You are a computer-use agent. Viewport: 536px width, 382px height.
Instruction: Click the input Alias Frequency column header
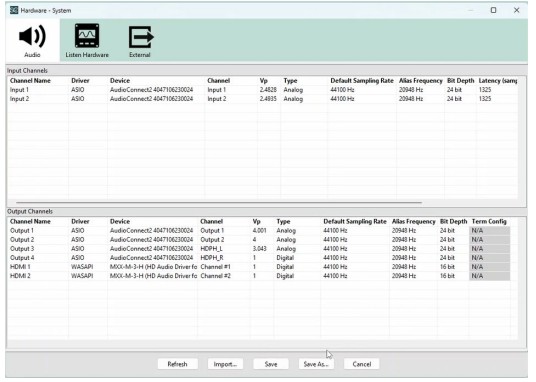click(x=420, y=81)
